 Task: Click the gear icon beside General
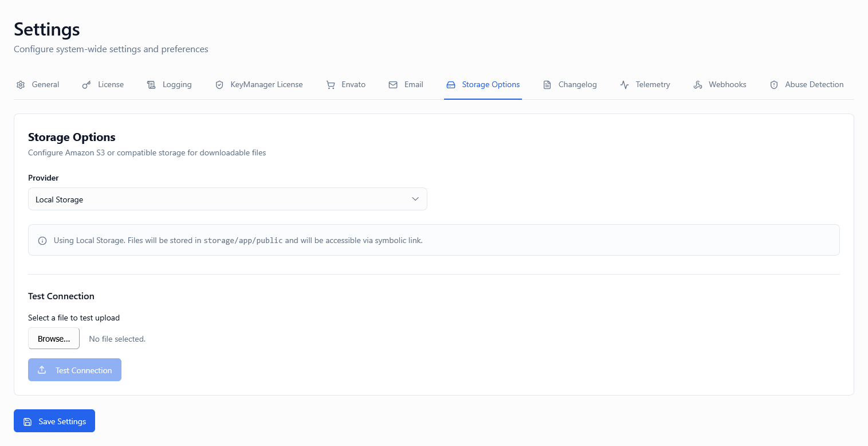[21, 85]
